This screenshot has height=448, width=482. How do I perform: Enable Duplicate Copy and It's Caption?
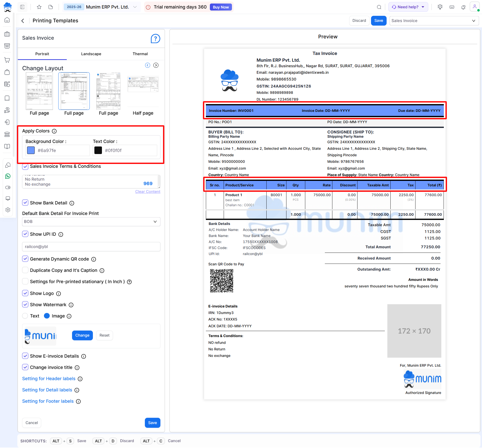[x=25, y=270]
